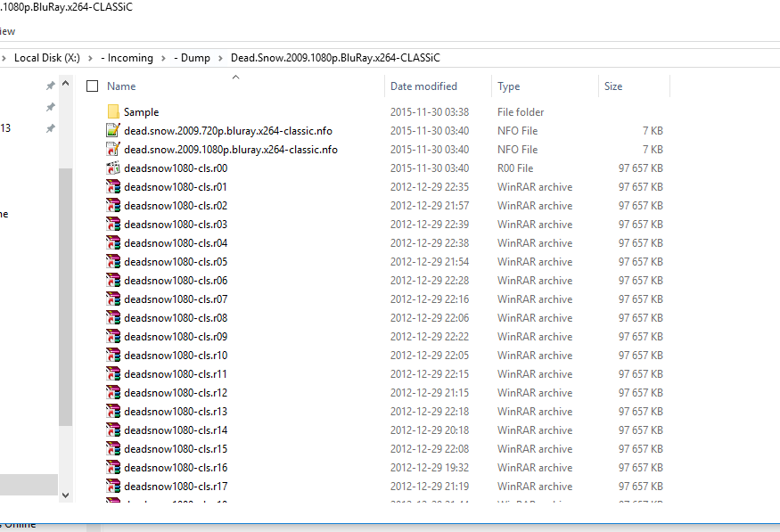
Task: Sort files by Date modified column
Action: click(x=423, y=86)
